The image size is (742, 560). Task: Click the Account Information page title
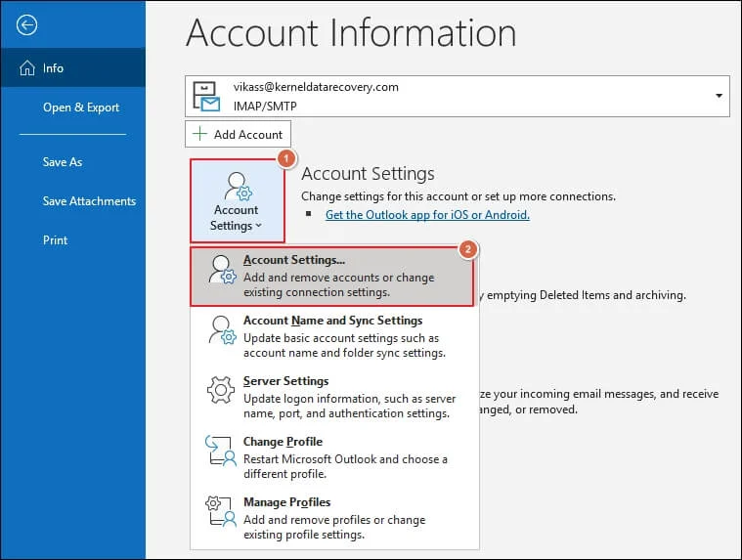point(351,32)
